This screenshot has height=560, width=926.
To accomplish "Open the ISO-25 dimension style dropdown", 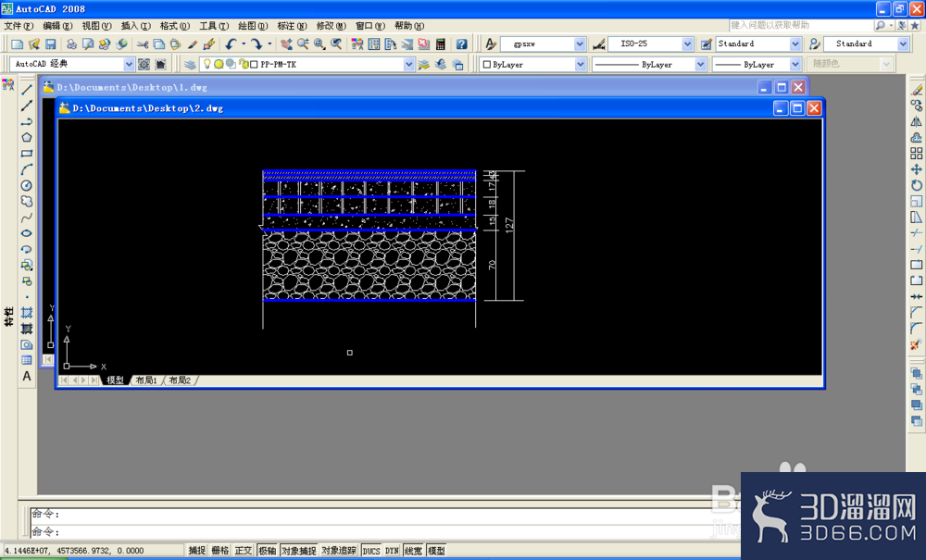I will pos(687,44).
